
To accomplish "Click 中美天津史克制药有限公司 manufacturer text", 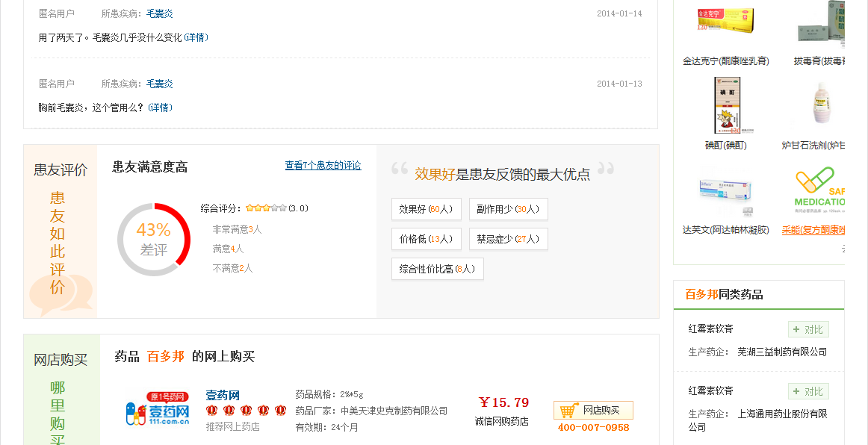I will click(394, 411).
